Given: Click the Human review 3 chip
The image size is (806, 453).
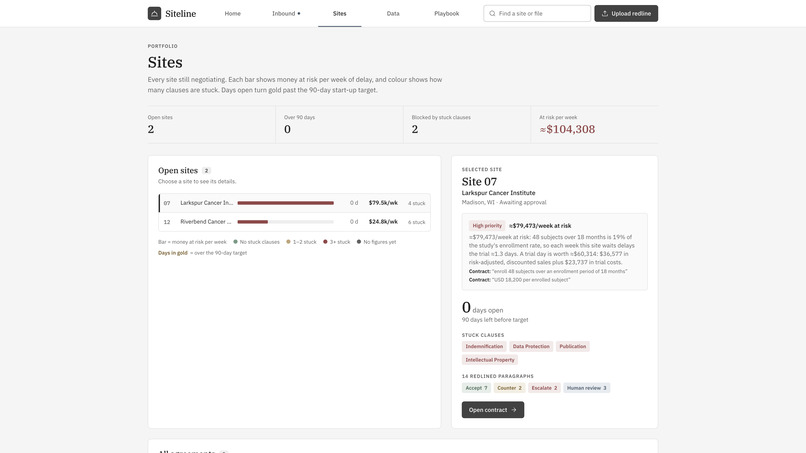Looking at the screenshot, I should tap(587, 388).
